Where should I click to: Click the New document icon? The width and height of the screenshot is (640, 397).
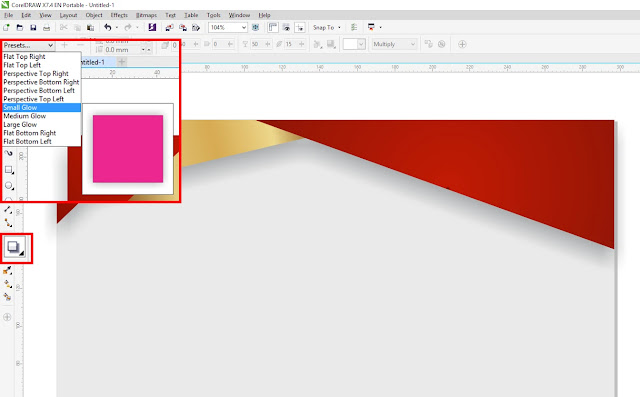(6, 27)
